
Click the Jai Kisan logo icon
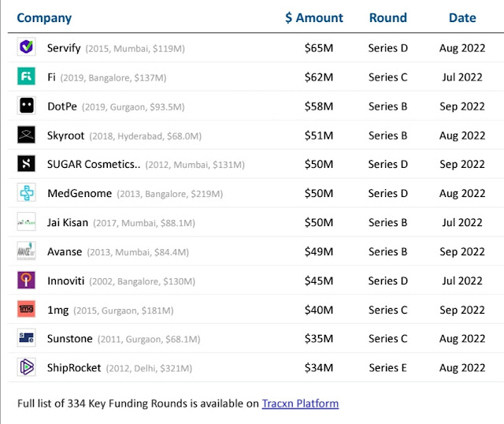click(26, 222)
